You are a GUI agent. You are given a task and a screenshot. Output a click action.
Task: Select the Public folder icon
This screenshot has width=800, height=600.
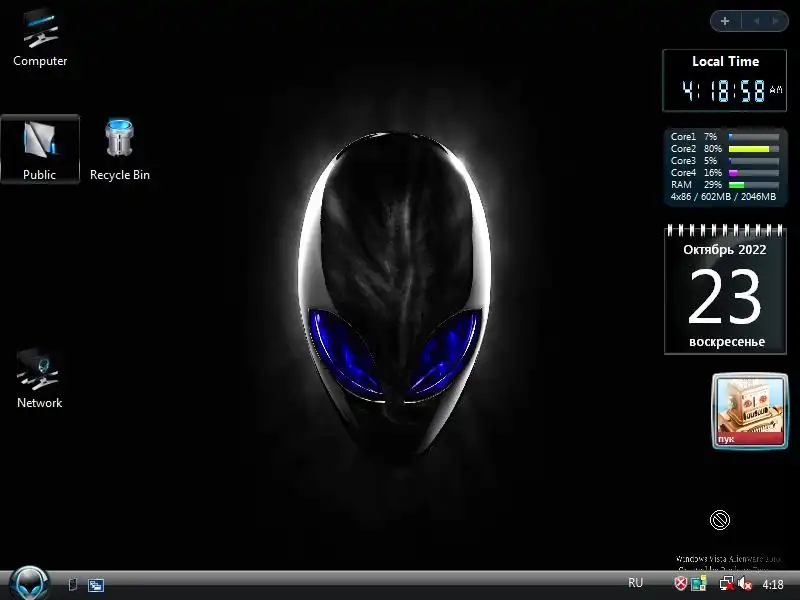click(x=40, y=149)
